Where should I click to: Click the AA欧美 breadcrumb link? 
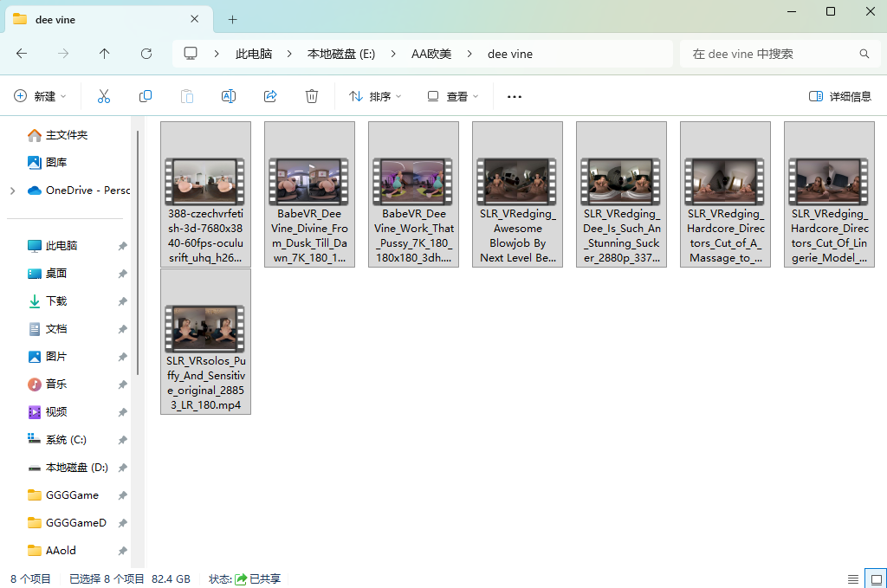pyautogui.click(x=431, y=54)
